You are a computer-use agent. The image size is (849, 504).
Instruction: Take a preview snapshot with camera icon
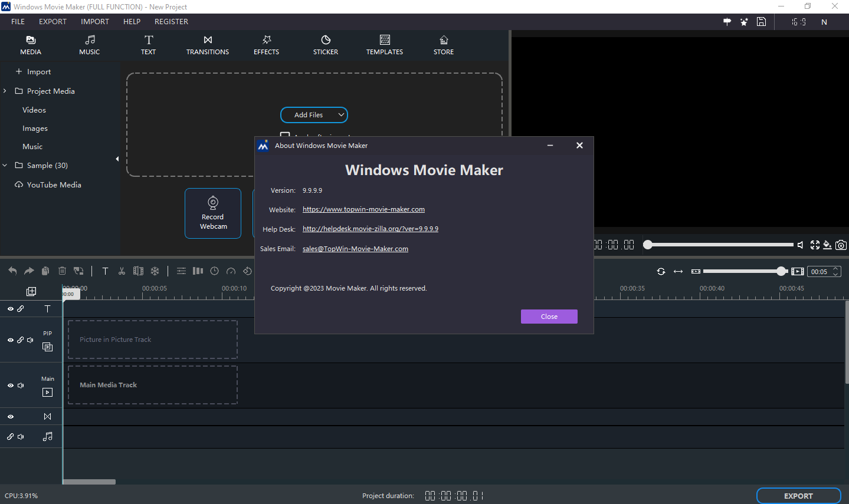(841, 245)
